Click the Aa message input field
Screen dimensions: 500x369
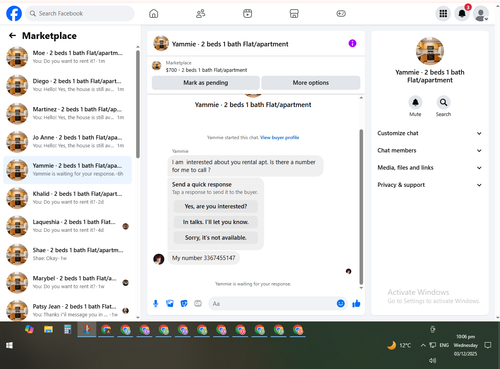tap(273, 304)
